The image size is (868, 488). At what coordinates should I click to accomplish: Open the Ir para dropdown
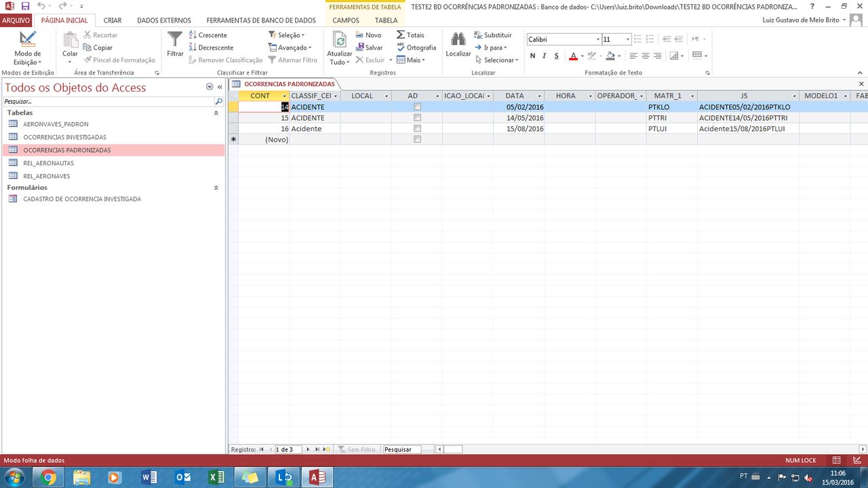(491, 47)
